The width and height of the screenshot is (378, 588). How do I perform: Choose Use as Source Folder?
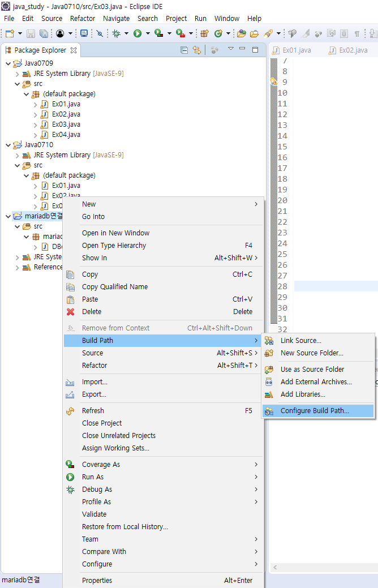pyautogui.click(x=318, y=370)
